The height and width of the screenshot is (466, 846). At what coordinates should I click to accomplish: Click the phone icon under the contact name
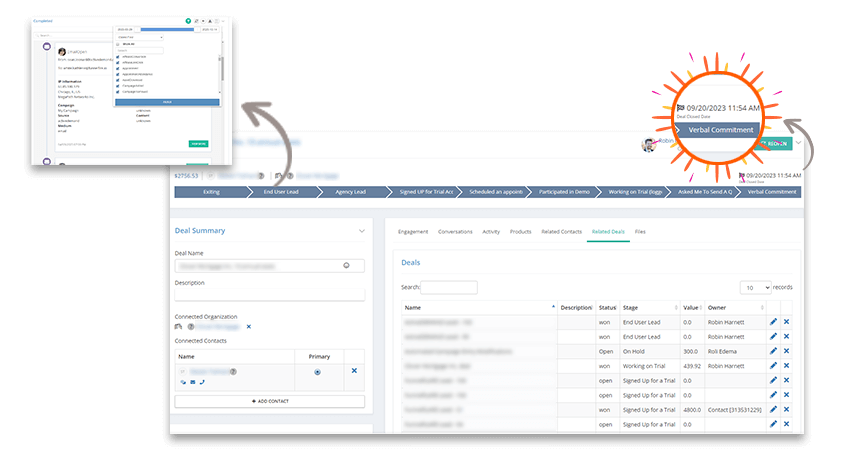click(201, 382)
